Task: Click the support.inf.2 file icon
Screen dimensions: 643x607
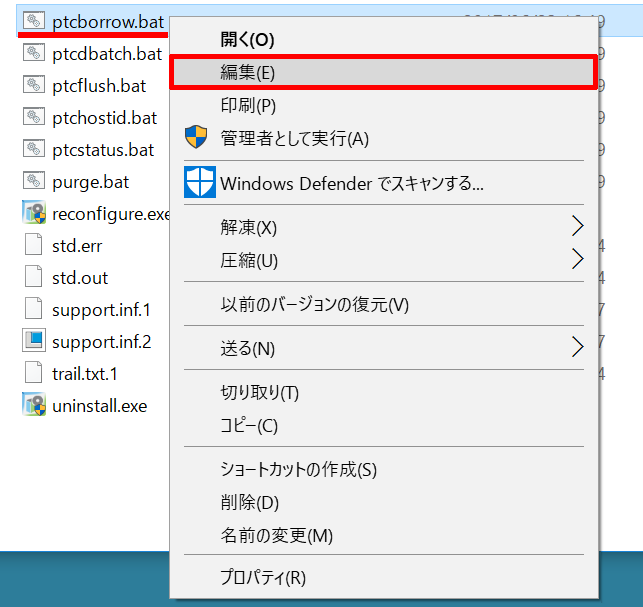Action: pos(35,341)
